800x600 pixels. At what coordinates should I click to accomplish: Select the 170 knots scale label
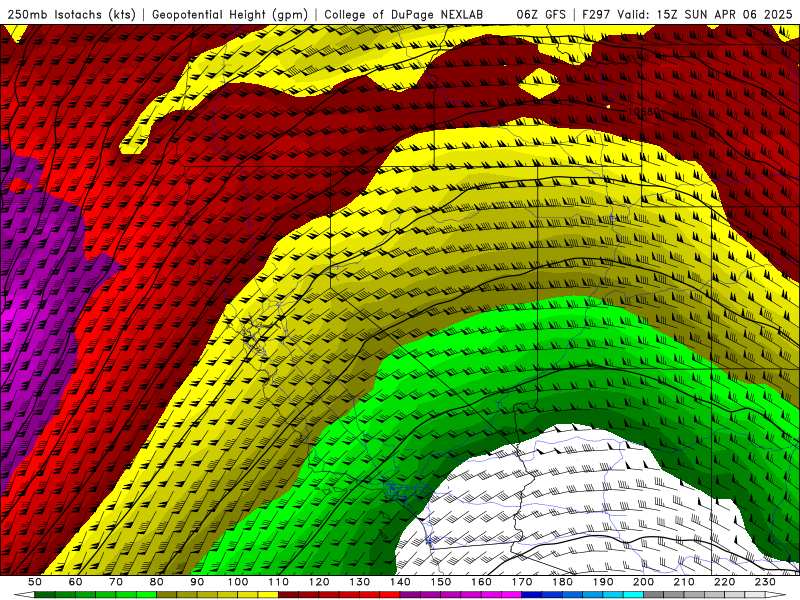522,582
